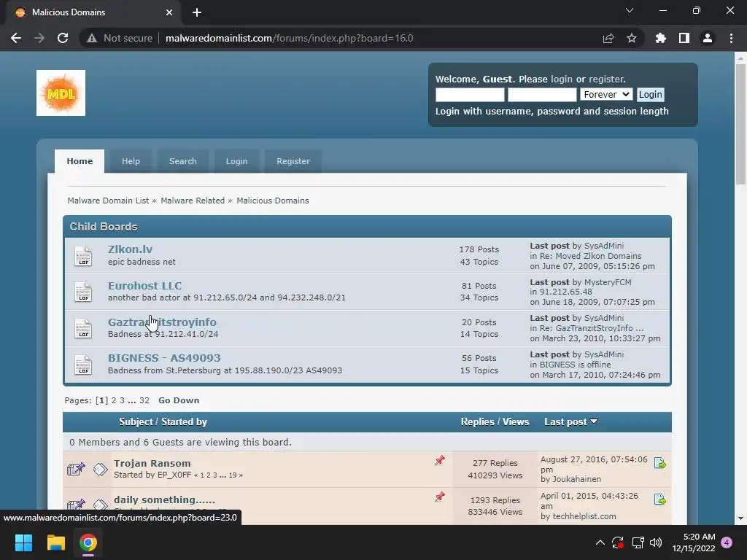Image resolution: width=747 pixels, height=560 pixels.
Task: Open page 19 of Trojan Ransom topic
Action: coord(233,475)
